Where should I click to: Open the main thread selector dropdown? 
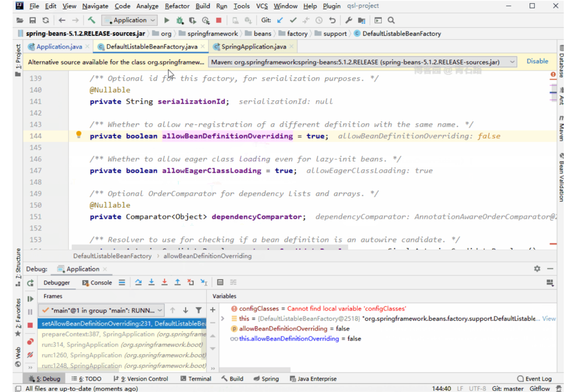(x=101, y=310)
